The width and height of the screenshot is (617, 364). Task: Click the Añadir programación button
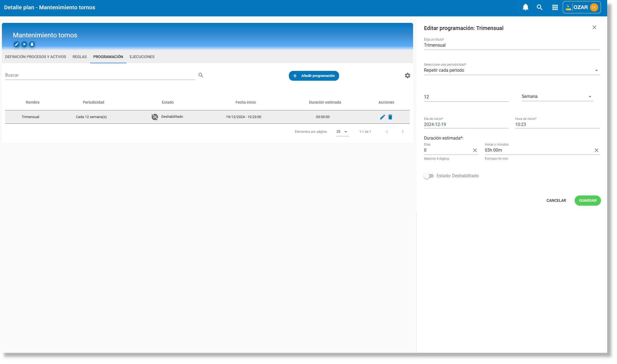pyautogui.click(x=314, y=76)
